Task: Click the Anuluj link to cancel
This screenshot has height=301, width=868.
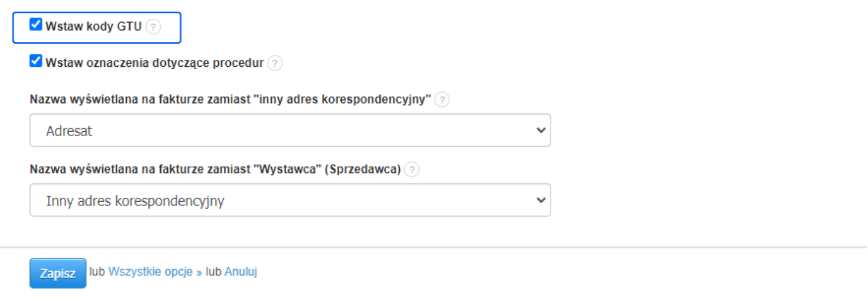Action: pyautogui.click(x=241, y=272)
